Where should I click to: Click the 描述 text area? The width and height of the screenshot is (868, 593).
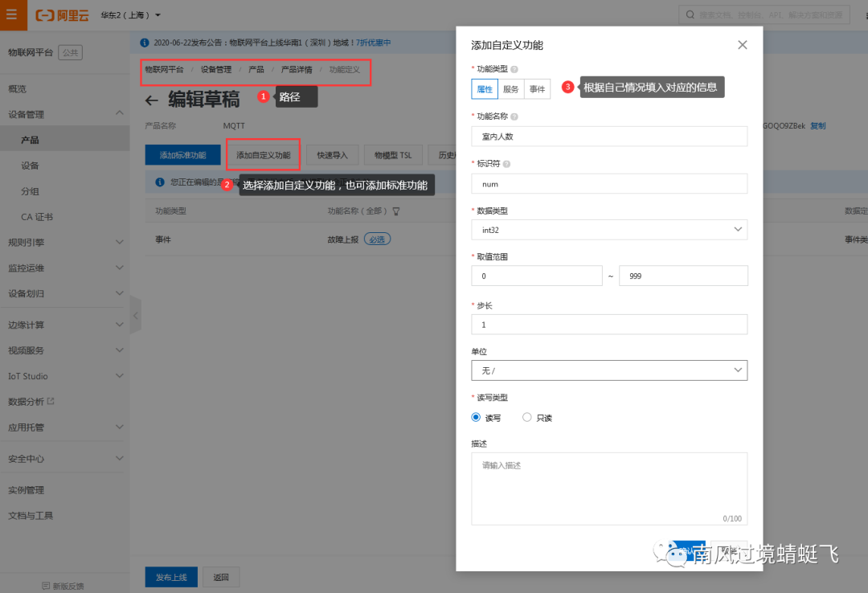point(609,489)
